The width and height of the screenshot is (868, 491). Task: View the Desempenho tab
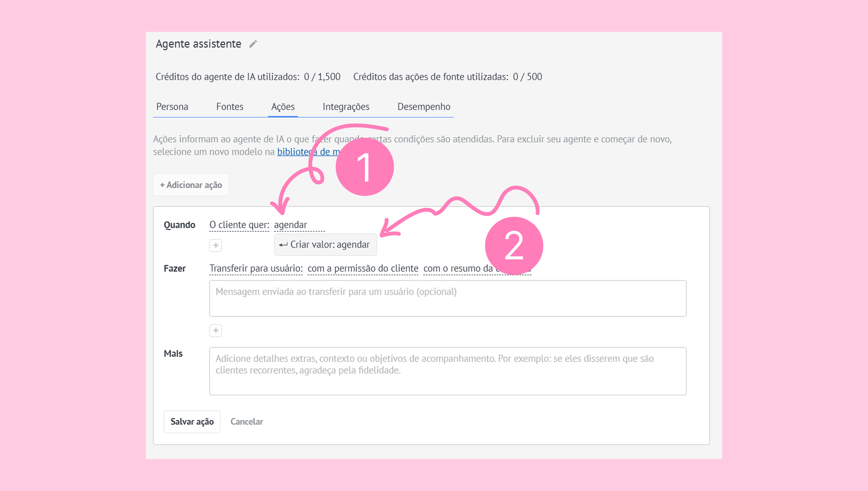pyautogui.click(x=423, y=106)
